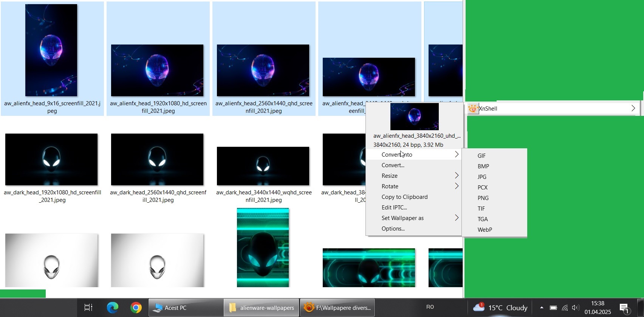Switch to the F:\Wallpapere divers... taskbar window
Viewport: 644px width, 317px height.
click(x=337, y=308)
